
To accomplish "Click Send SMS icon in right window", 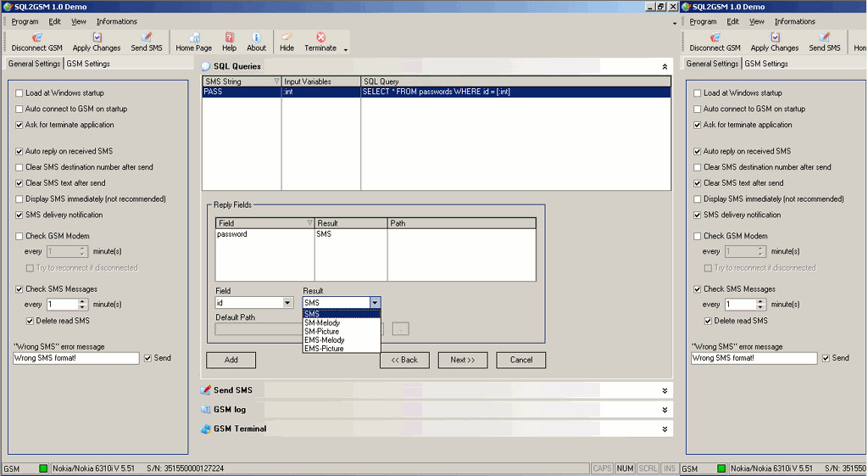I will pos(825,37).
